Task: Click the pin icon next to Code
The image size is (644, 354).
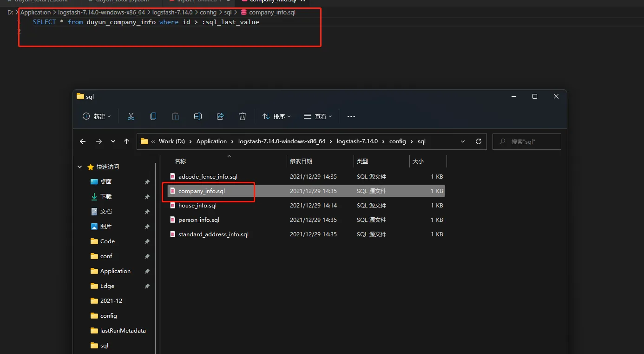Action: (x=147, y=241)
